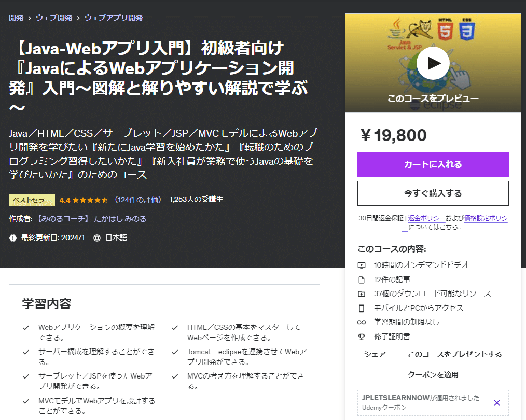Viewport: 526px width, 420px height.
Task: Click the checkmark beside Webアプリケーションの概要
Action: tap(26, 328)
